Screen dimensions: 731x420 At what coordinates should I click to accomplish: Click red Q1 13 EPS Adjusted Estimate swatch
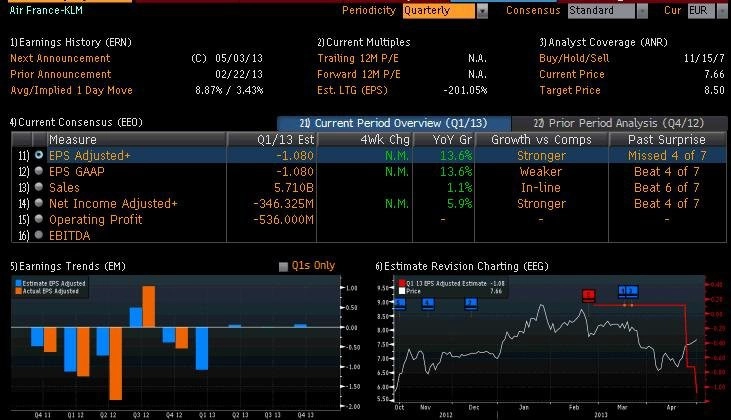click(x=402, y=283)
